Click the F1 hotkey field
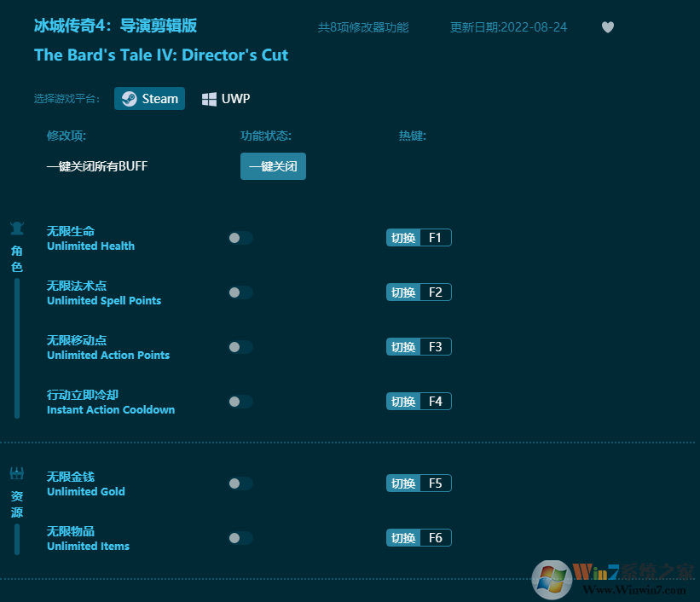This screenshot has height=602, width=700. click(x=436, y=238)
